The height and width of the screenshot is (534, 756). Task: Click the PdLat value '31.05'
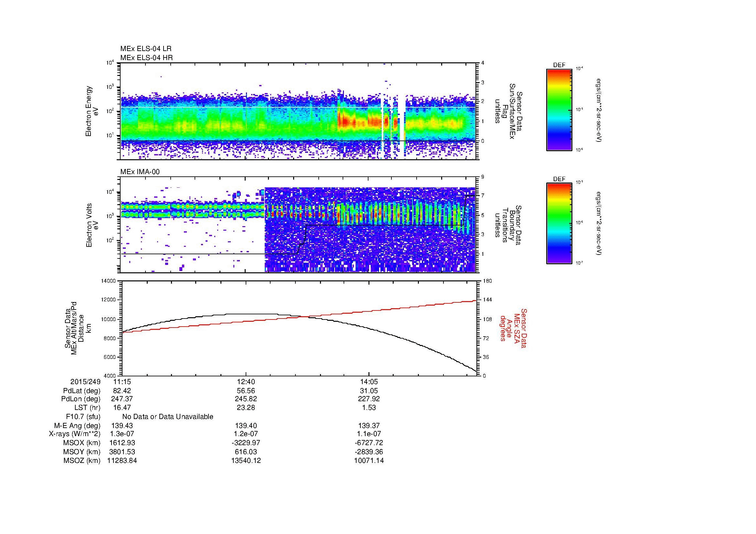click(x=369, y=391)
